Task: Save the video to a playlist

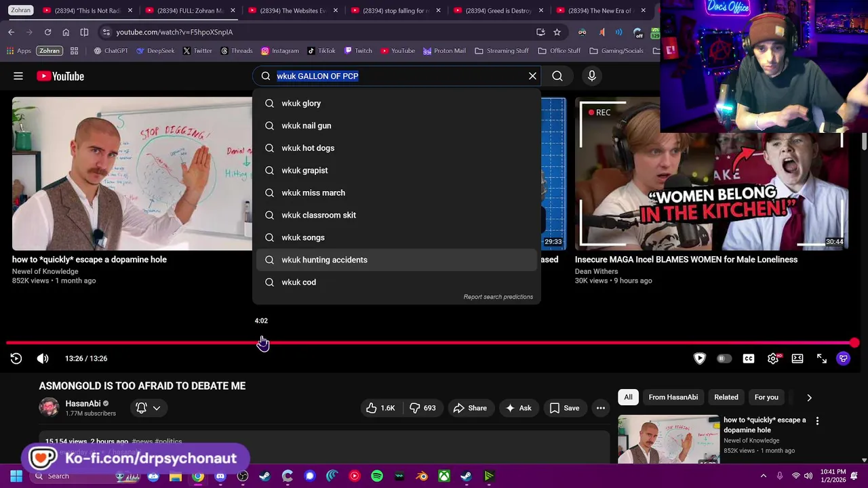Action: coord(564,408)
